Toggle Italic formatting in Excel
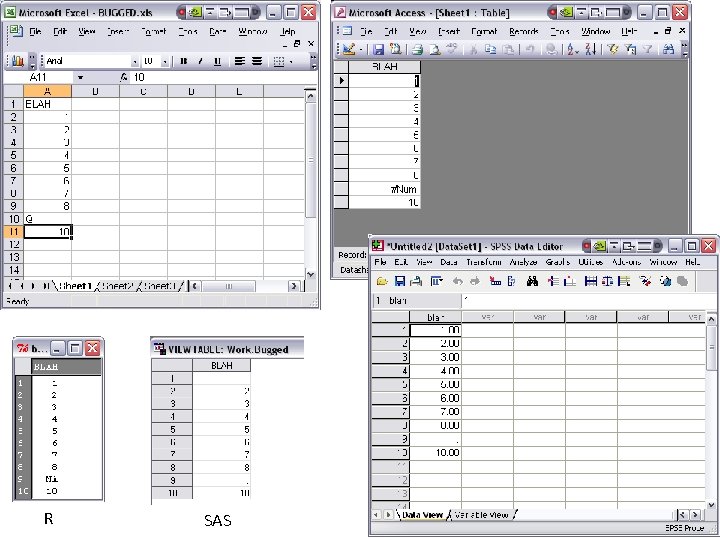The image size is (720, 540). pos(200,61)
